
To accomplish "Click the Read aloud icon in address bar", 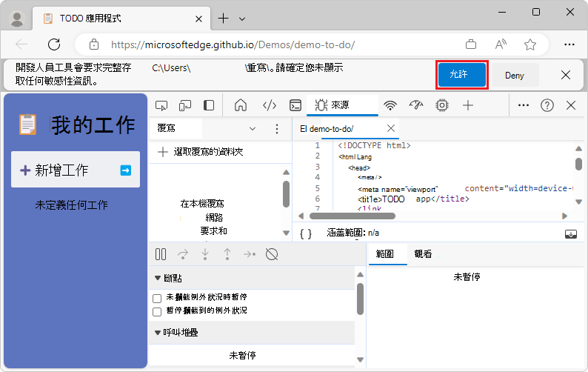I will (501, 44).
